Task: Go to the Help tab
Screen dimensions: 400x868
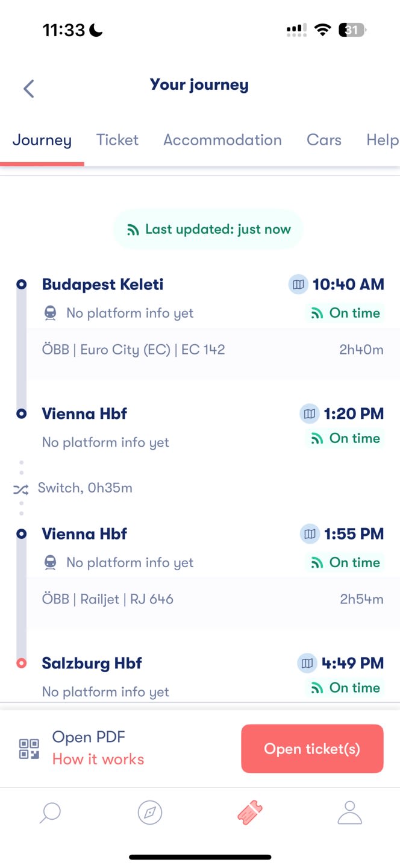Action: tap(383, 140)
